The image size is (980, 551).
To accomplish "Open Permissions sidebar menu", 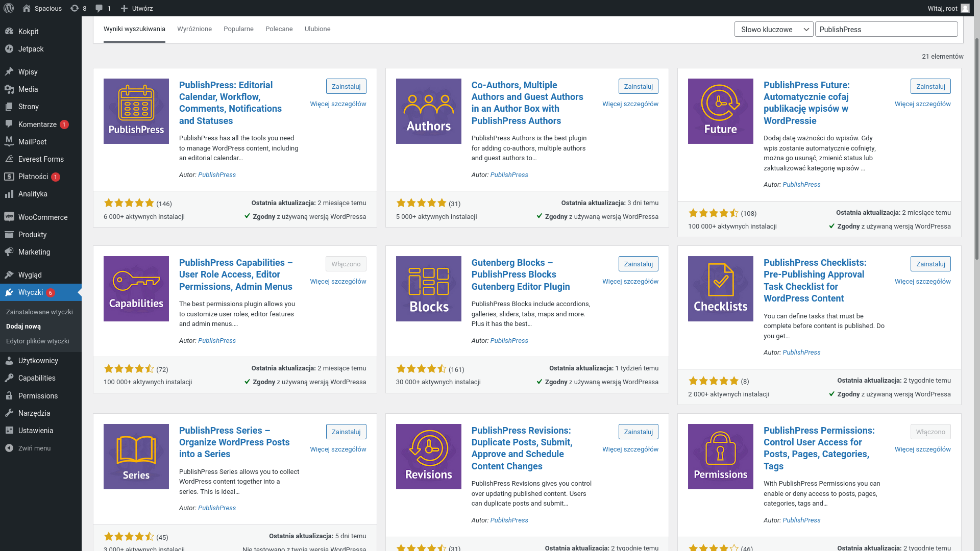I will (41, 396).
